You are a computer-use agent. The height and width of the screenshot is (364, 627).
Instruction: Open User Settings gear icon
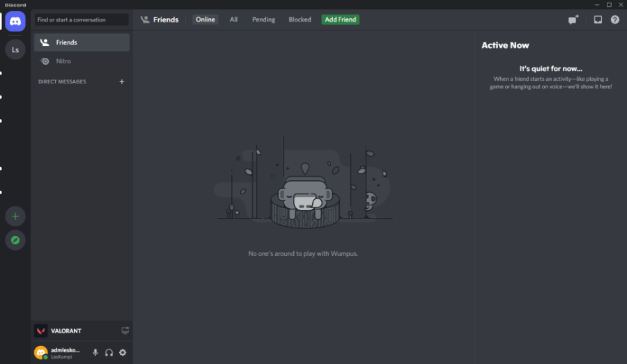pos(123,352)
